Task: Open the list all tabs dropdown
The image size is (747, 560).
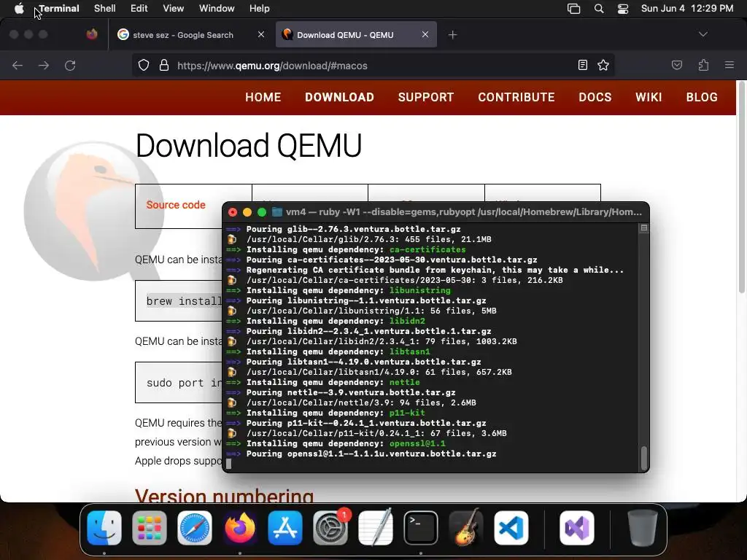Action: click(703, 34)
